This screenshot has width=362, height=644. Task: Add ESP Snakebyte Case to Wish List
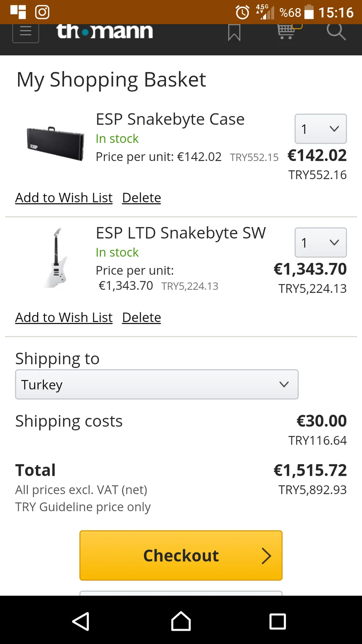tap(64, 198)
